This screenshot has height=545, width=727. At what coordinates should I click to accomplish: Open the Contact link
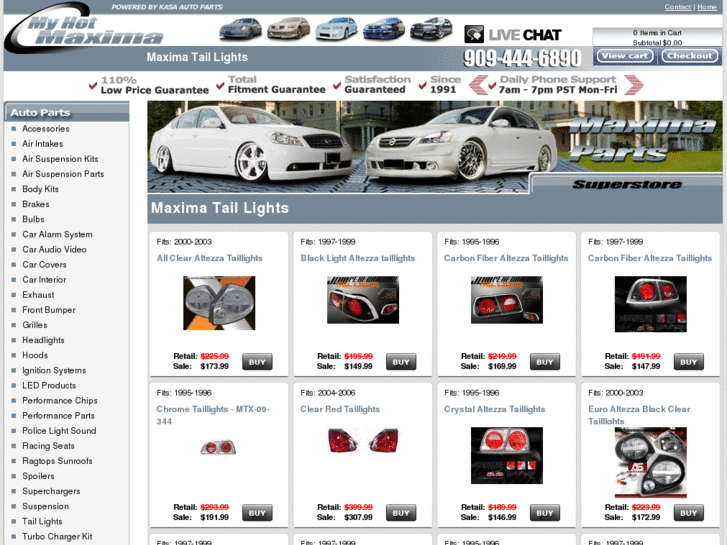[677, 7]
